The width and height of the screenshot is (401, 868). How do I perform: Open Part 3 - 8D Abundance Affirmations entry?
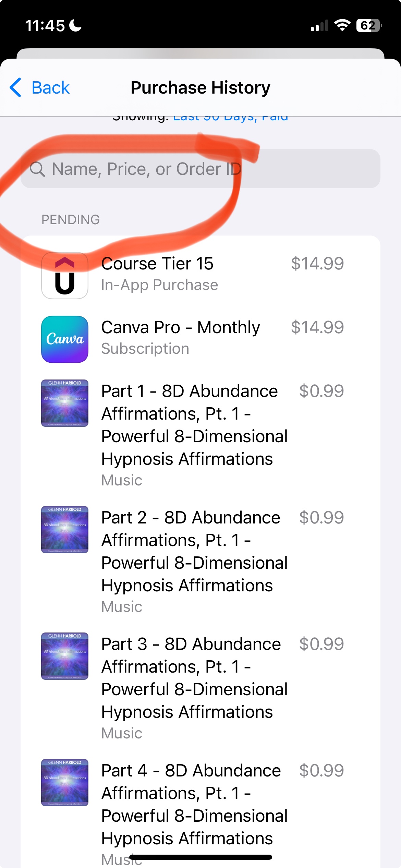(200, 687)
